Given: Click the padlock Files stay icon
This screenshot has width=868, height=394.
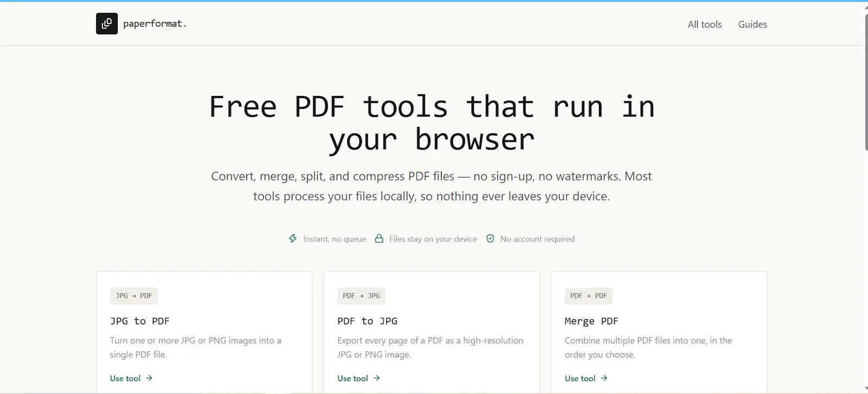Looking at the screenshot, I should [x=379, y=238].
